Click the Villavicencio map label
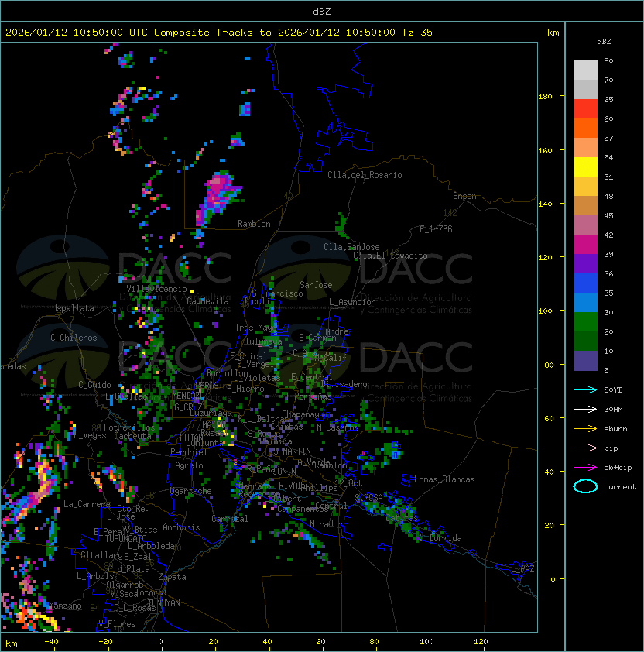 coord(156,289)
